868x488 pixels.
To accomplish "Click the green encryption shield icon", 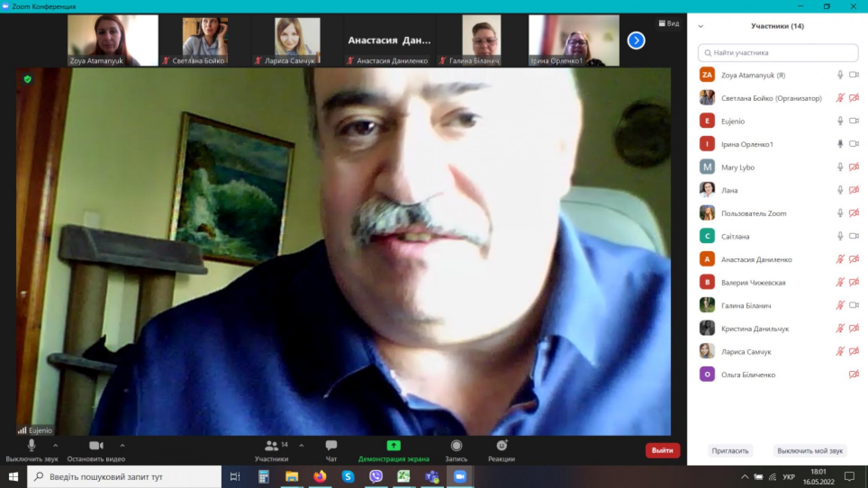I will (28, 80).
